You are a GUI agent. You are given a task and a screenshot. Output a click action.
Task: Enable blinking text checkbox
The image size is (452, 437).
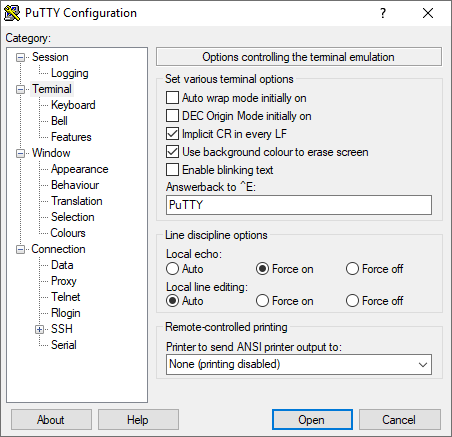tap(172, 170)
